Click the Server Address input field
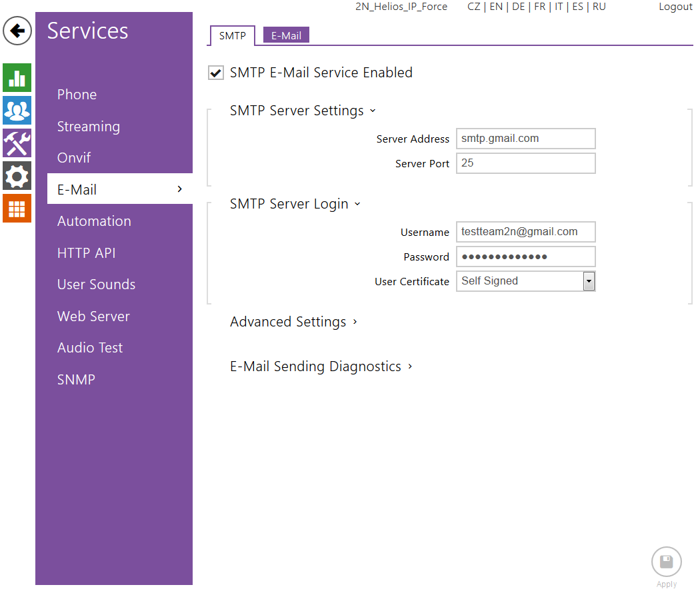 point(525,139)
